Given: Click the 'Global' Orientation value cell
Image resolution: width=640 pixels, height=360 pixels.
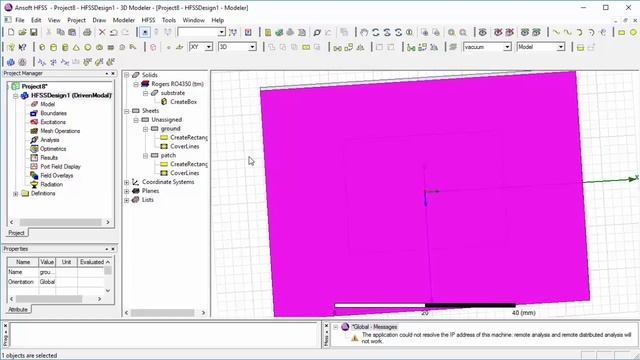Looking at the screenshot, I should point(47,282).
